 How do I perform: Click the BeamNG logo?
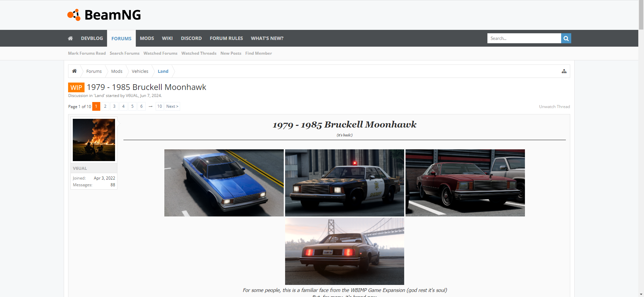tap(104, 15)
